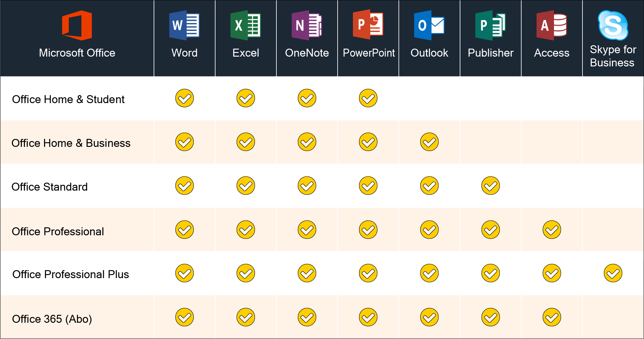This screenshot has width=644, height=339.
Task: Select the Office Home & Student label
Action: [x=68, y=99]
